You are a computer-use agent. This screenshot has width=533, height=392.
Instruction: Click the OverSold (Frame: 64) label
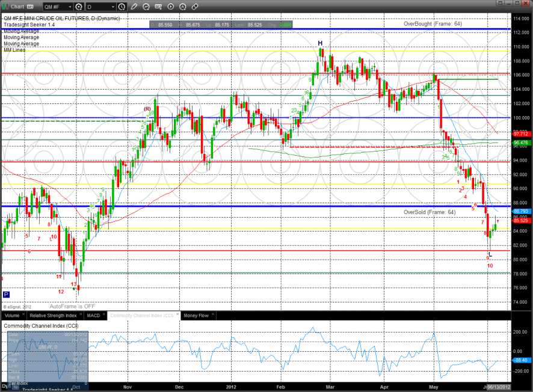(429, 212)
